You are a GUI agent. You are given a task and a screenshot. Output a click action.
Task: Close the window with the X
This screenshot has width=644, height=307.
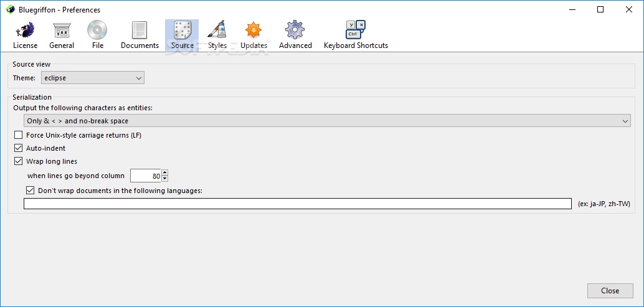[x=629, y=10]
